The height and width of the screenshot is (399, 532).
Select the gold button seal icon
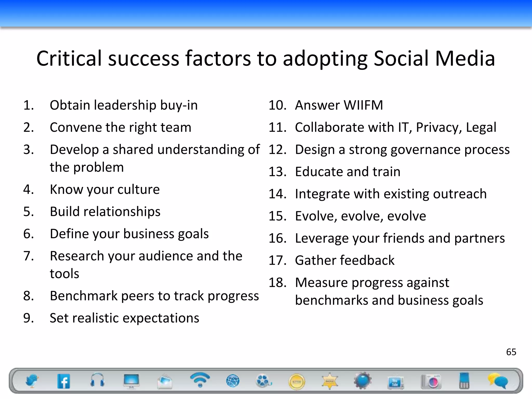tap(297, 382)
